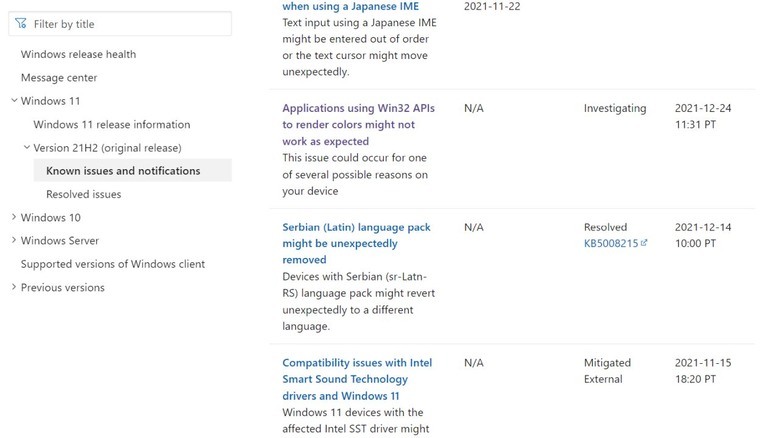
Task: Click N/A in the Win32 APIs row
Action: pos(474,108)
